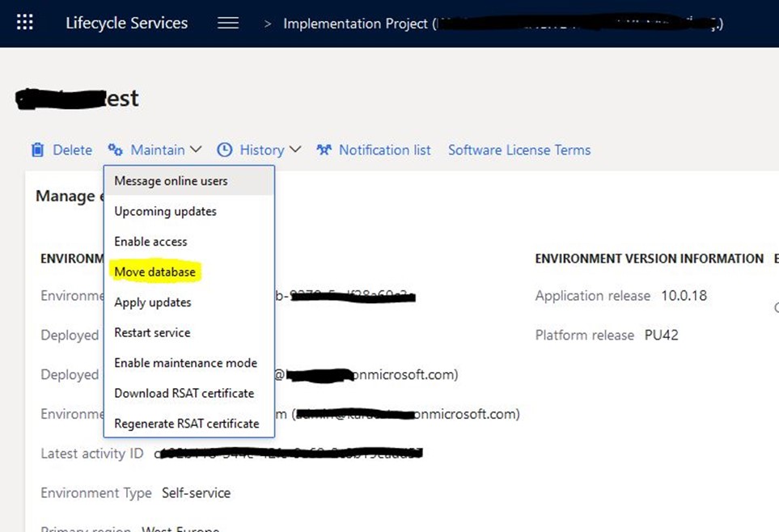Open the hamburger navigation menu
Image resolution: width=779 pixels, height=532 pixels.
(x=228, y=23)
